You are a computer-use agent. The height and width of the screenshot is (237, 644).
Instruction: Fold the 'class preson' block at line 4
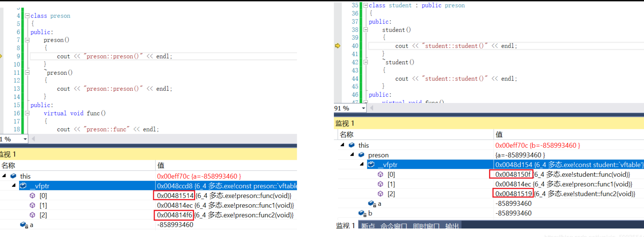point(27,16)
